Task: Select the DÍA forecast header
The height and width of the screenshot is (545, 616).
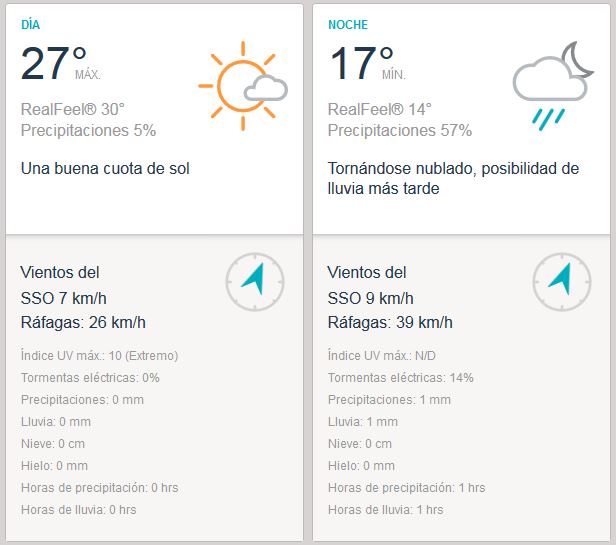Action: [31, 24]
